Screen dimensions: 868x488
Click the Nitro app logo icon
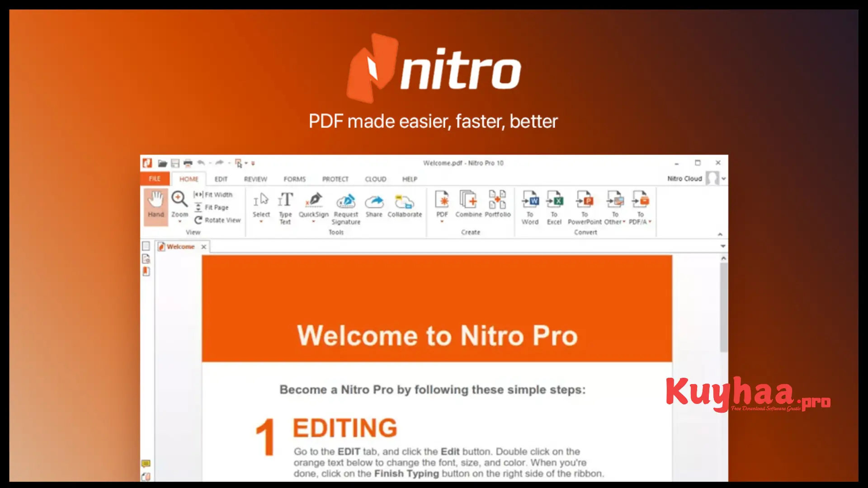[x=147, y=163]
